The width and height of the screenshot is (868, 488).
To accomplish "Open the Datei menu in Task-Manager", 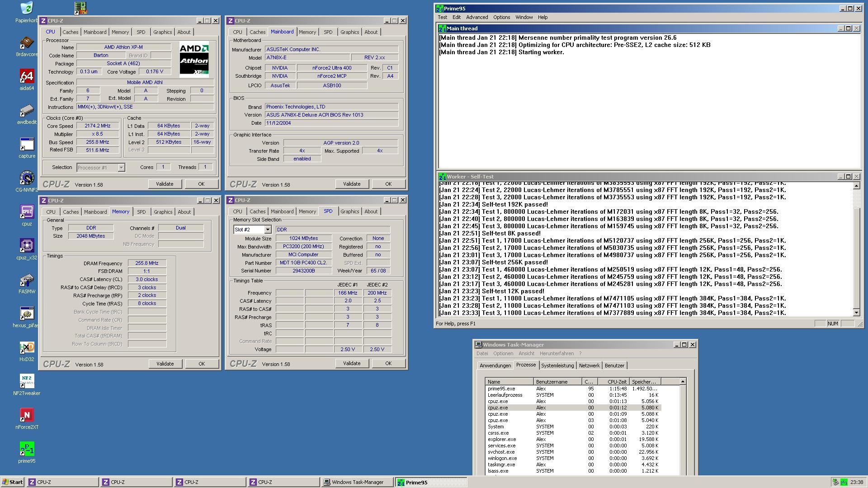I will click(482, 354).
